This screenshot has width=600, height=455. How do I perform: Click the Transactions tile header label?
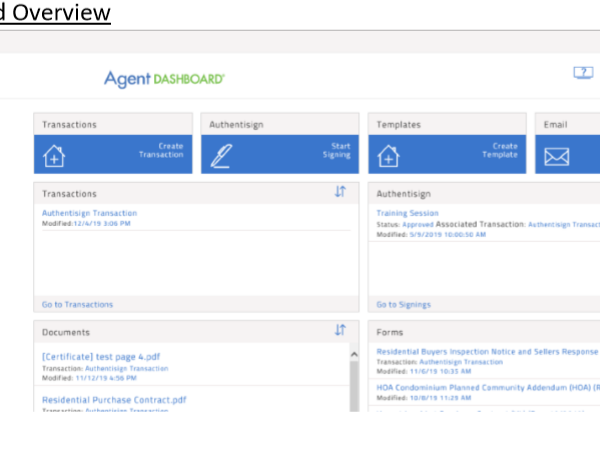point(69,125)
